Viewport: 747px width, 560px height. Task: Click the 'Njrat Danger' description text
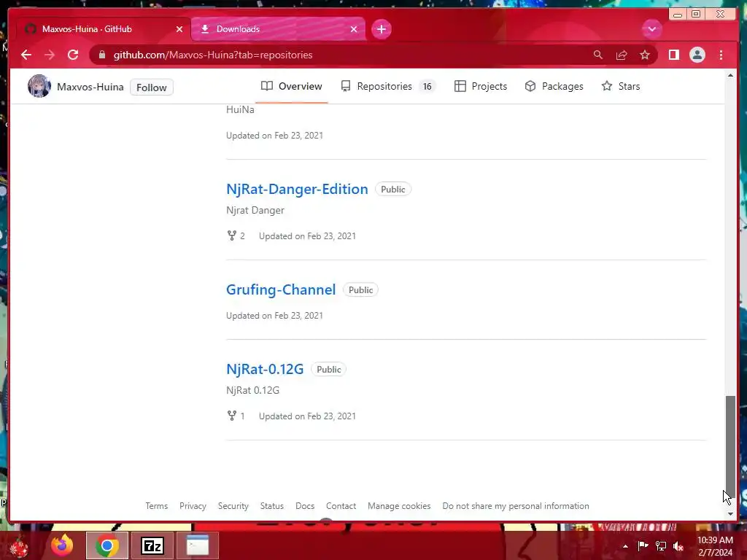pyautogui.click(x=255, y=210)
